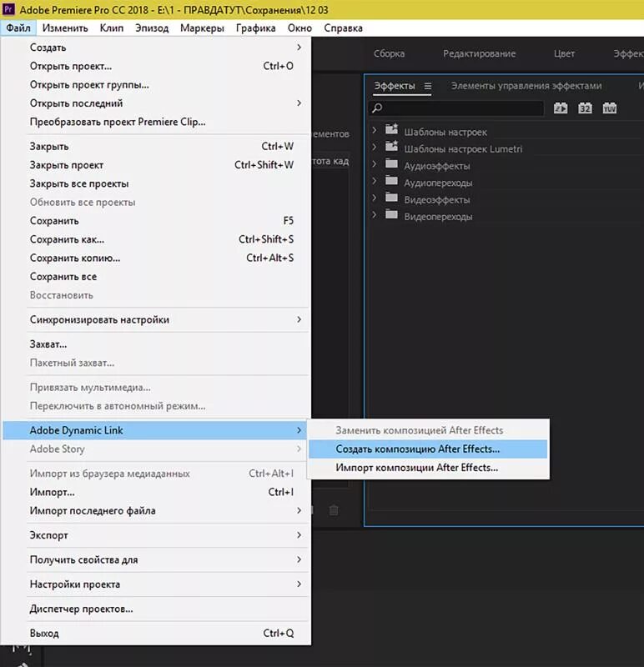Switch to the Цвет workspace
The image size is (644, 667).
click(x=564, y=53)
